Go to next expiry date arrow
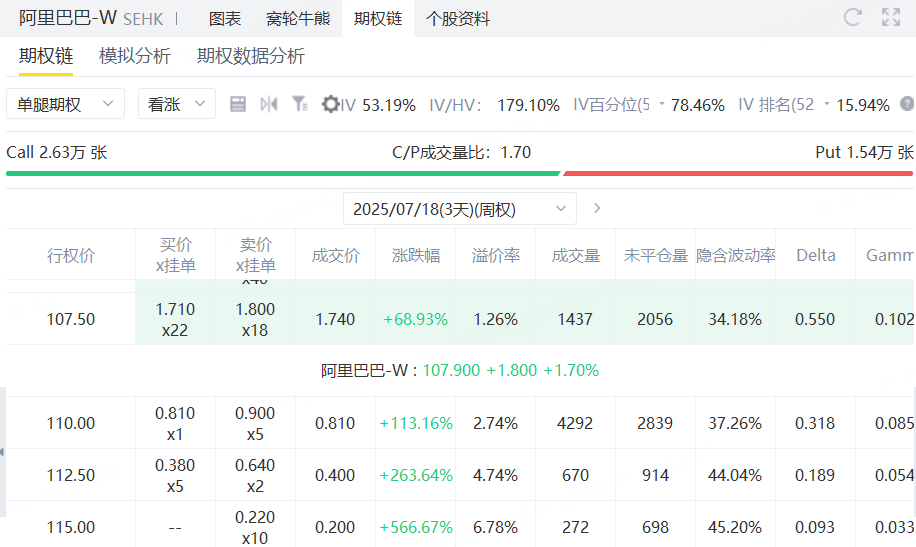This screenshot has width=916, height=547. [597, 209]
